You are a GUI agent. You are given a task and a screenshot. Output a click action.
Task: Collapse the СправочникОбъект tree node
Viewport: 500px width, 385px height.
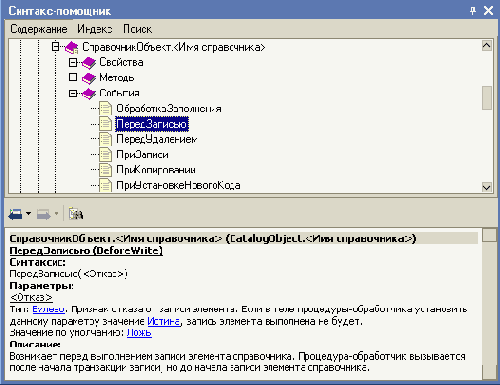(56, 46)
